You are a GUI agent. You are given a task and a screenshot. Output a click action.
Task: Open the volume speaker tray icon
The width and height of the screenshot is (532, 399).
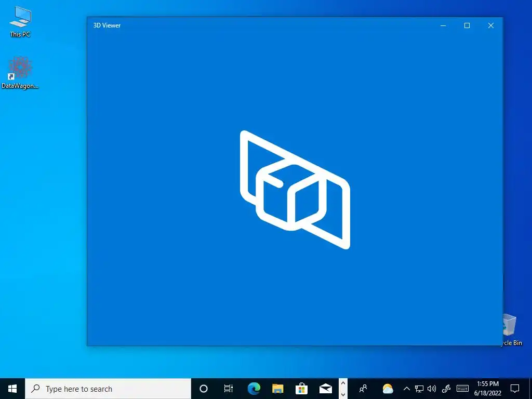(x=432, y=389)
